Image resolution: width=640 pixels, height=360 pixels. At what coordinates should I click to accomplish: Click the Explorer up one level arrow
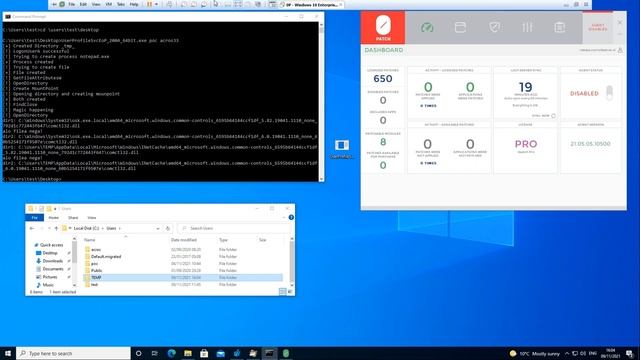click(x=56, y=228)
